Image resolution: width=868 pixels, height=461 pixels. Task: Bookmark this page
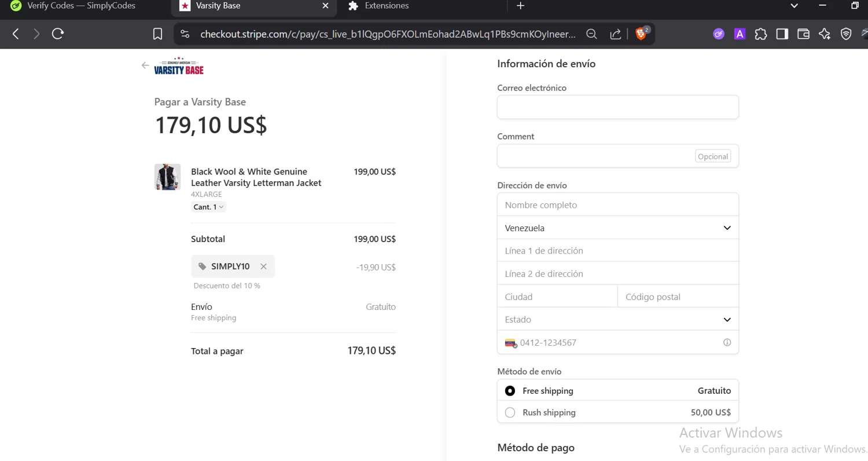point(157,34)
